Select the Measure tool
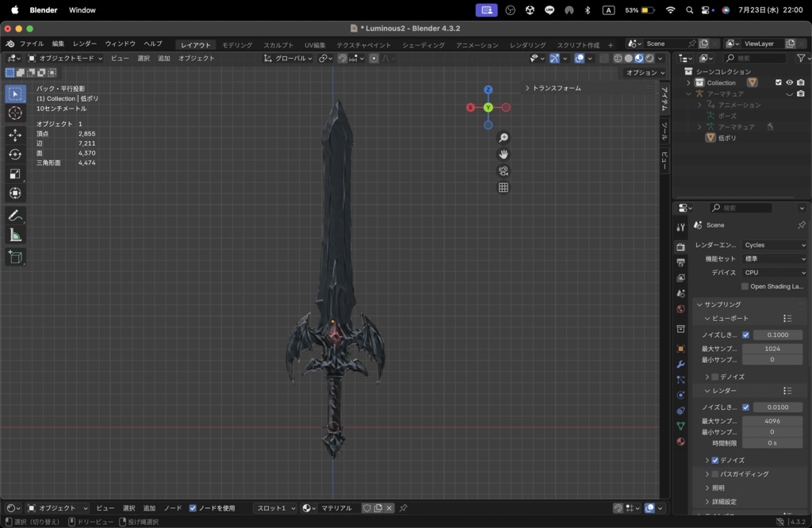812x528 pixels. point(13,234)
